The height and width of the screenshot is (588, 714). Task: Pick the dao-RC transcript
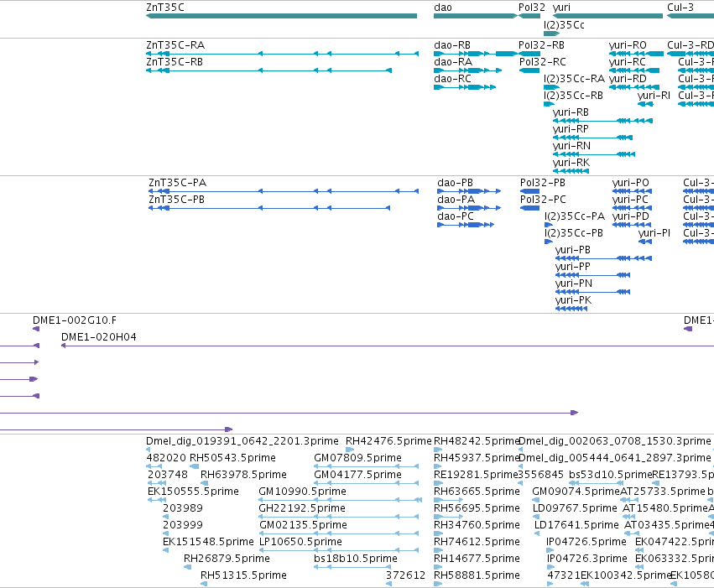tap(465, 87)
